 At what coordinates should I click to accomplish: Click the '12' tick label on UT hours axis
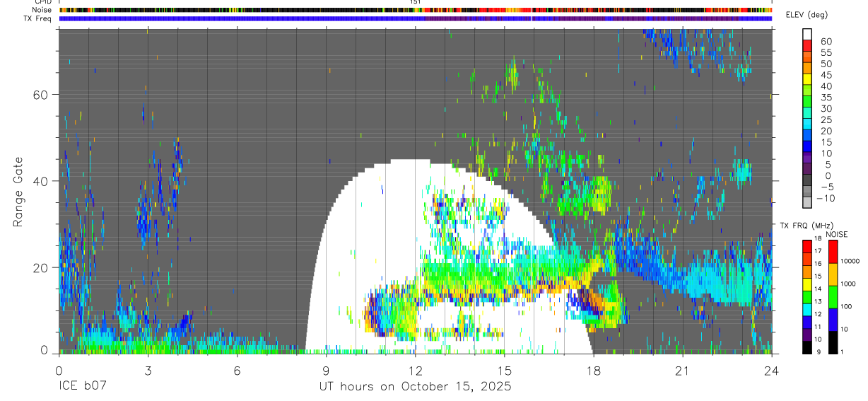tap(415, 370)
